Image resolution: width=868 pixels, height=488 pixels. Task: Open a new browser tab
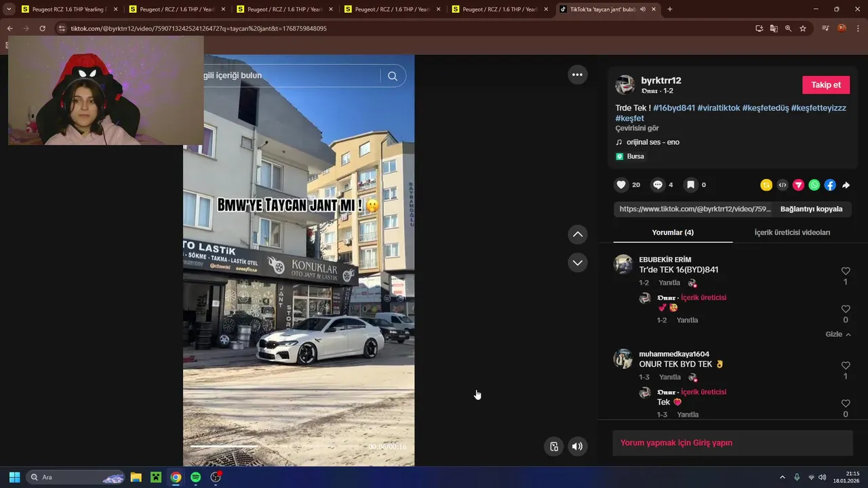[x=670, y=9]
